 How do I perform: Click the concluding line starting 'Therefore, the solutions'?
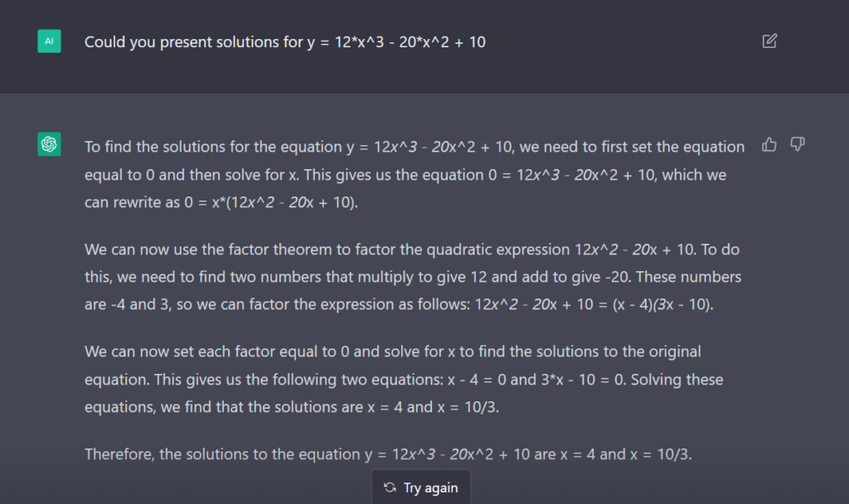point(388,454)
